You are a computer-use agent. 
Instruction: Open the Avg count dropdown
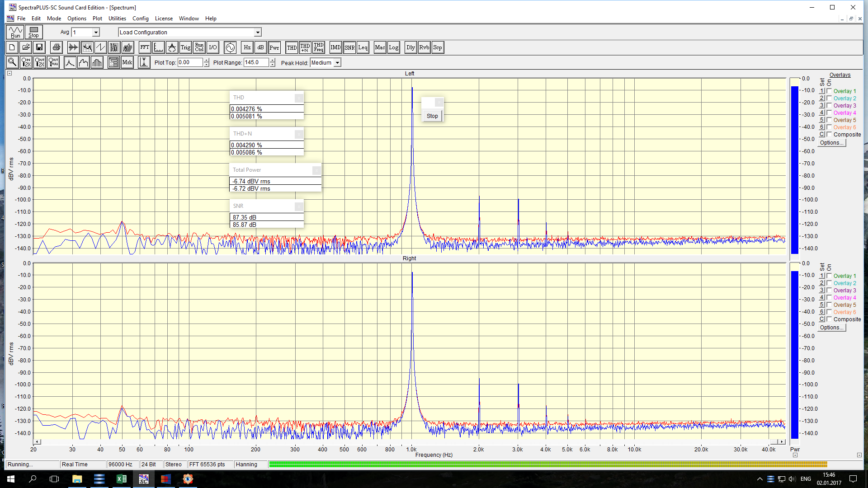click(x=96, y=33)
